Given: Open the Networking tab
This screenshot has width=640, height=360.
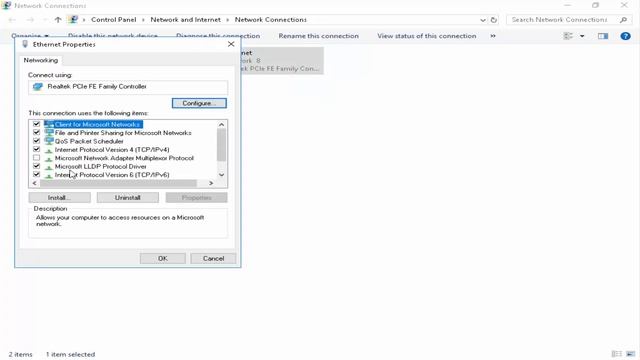Looking at the screenshot, I should click(41, 60).
